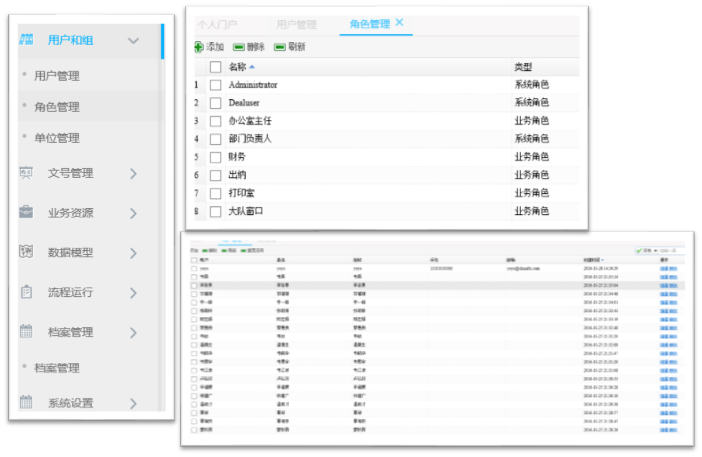Click the 名称 column header

[x=238, y=67]
